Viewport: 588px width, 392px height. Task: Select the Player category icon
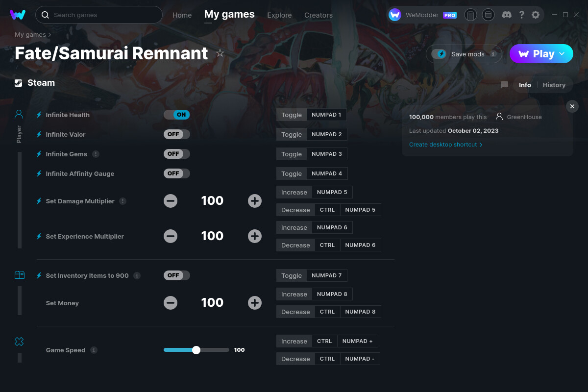tap(19, 115)
